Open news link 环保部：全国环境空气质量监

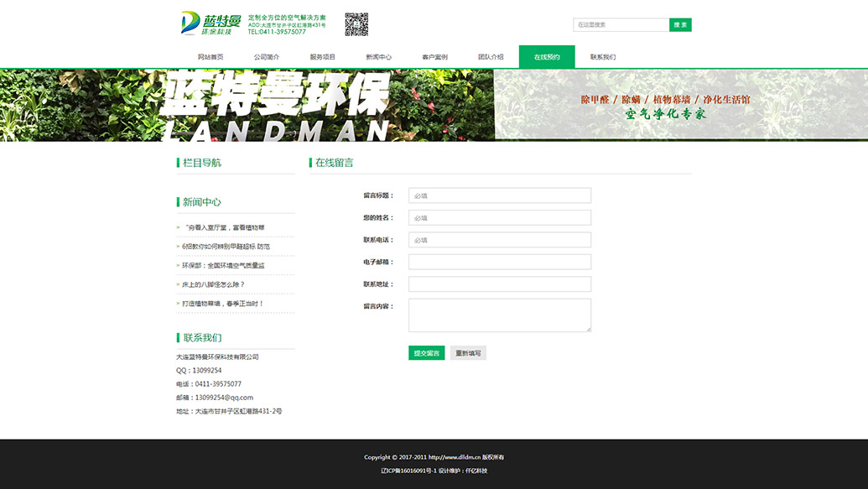[223, 266]
